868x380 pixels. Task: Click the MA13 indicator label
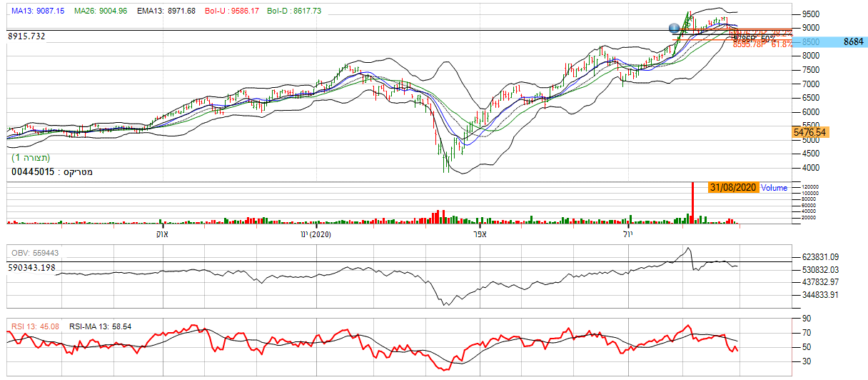click(38, 11)
